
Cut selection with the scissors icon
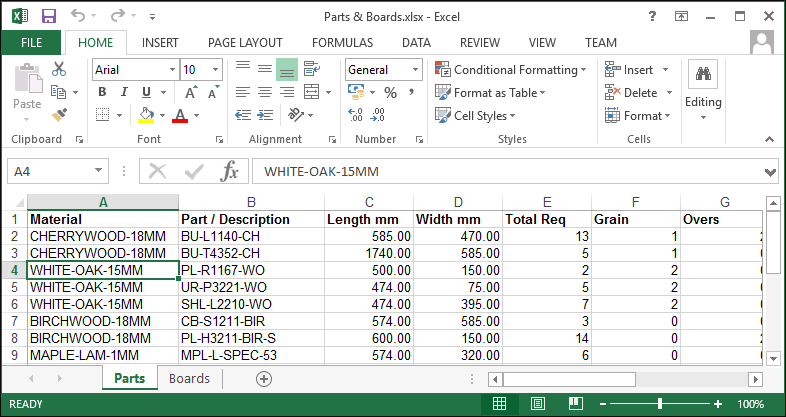(59, 69)
